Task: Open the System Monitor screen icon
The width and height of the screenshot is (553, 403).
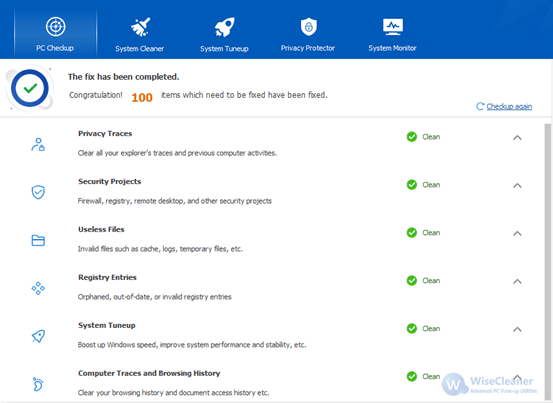Action: 393,27
